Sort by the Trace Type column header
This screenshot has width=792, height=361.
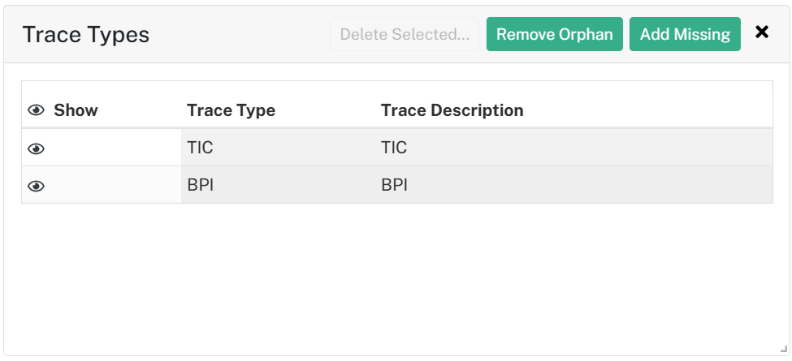pyautogui.click(x=231, y=110)
